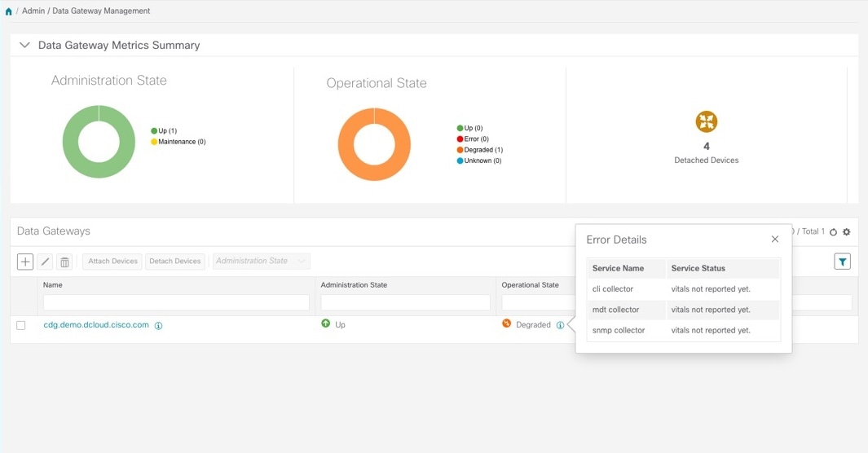Click the Attach Devices button
This screenshot has height=453, width=868.
coord(112,262)
